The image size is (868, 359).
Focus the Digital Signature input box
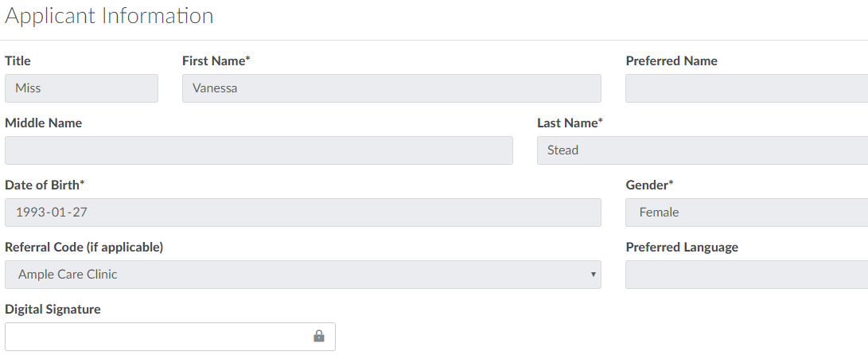tap(159, 337)
